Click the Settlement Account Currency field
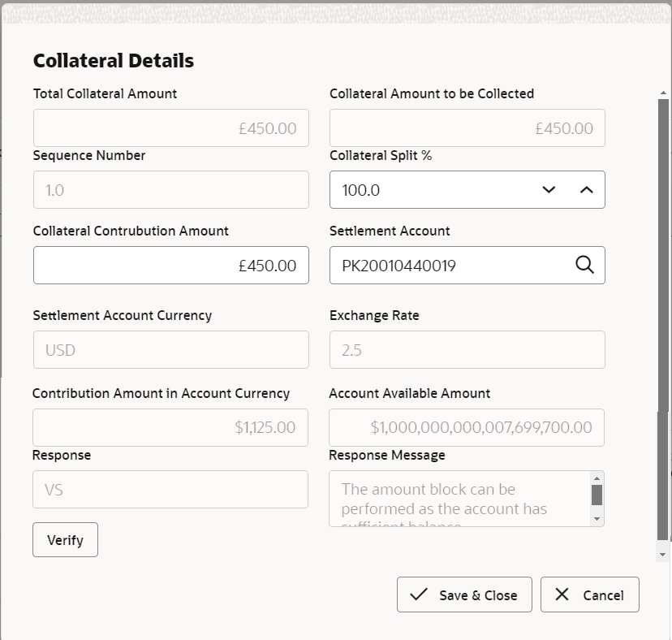The width and height of the screenshot is (672, 640). coord(170,350)
